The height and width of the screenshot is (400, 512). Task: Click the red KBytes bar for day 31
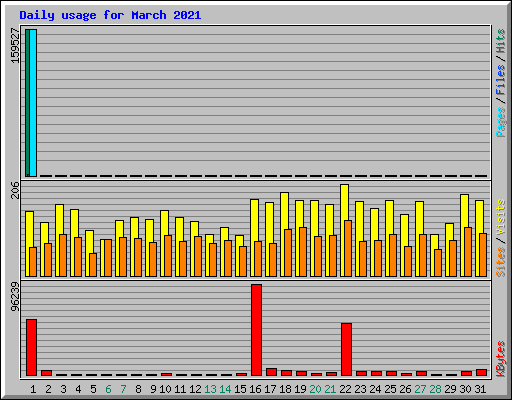point(481,372)
